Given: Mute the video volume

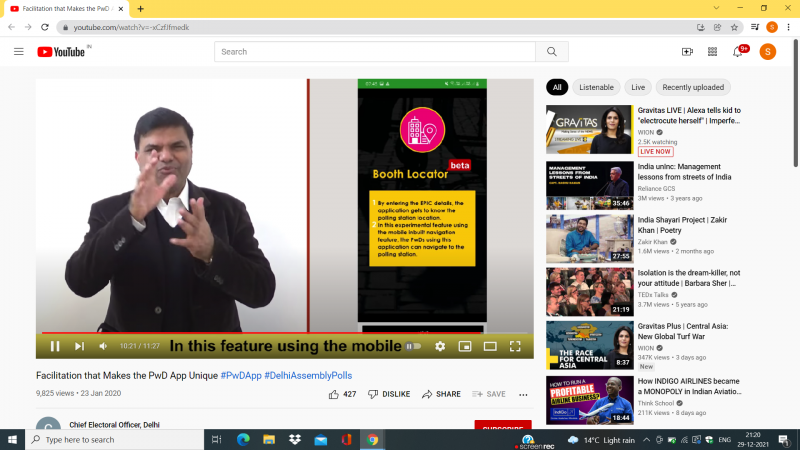Looking at the screenshot, I should click(x=103, y=346).
